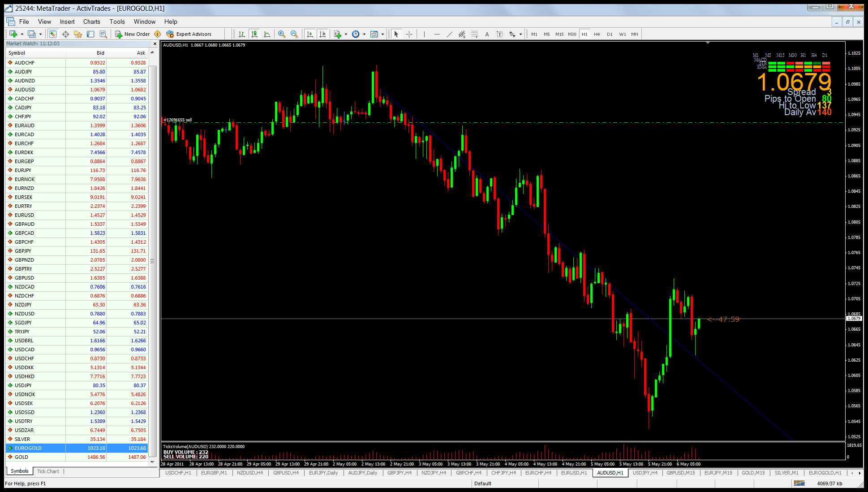Draw a horizontal line tool

point(437,34)
